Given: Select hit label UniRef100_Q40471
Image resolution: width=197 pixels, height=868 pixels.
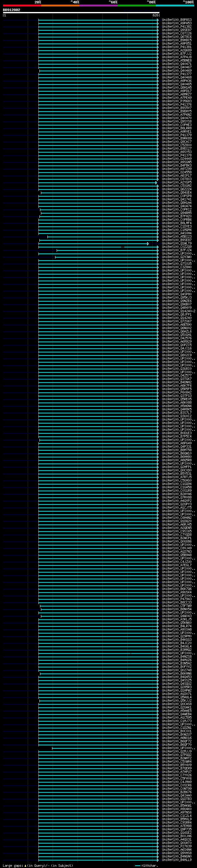Looking at the screenshot, I should tap(177, 64).
